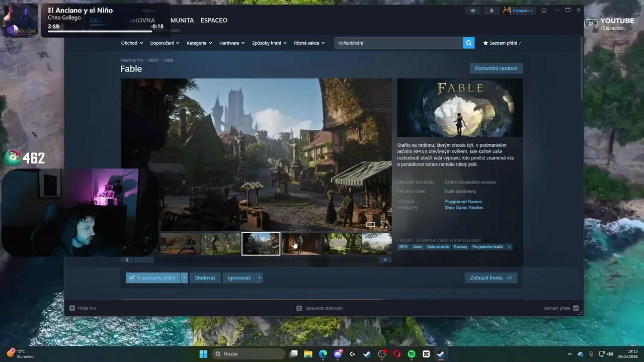Viewport: 644px width, 362px height.
Task: Expand the Kategorie dropdown
Action: 199,43
